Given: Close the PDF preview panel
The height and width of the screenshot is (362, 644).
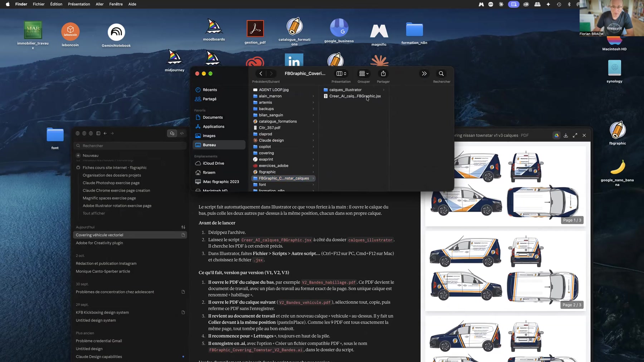Looking at the screenshot, I should coord(584,135).
